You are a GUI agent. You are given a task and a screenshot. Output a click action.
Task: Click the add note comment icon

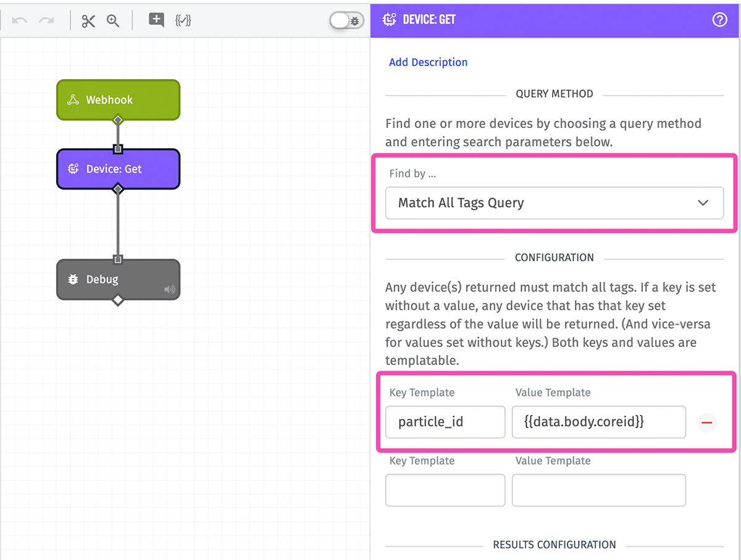click(157, 20)
